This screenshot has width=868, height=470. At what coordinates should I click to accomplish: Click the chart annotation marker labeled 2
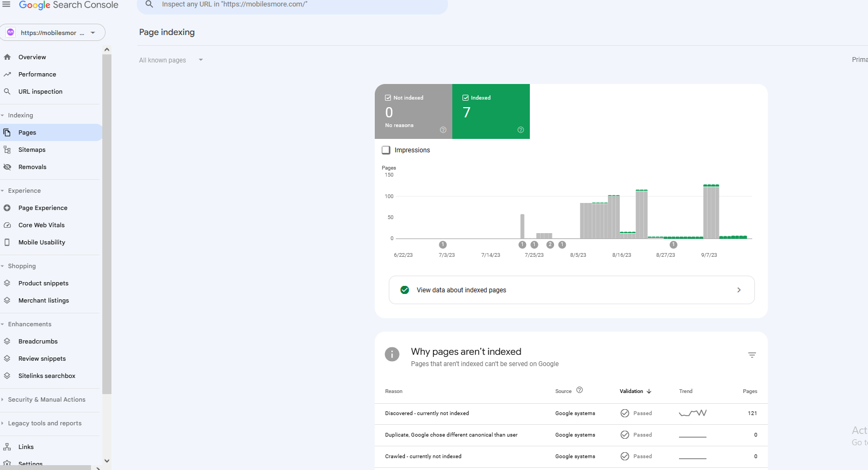(x=550, y=244)
